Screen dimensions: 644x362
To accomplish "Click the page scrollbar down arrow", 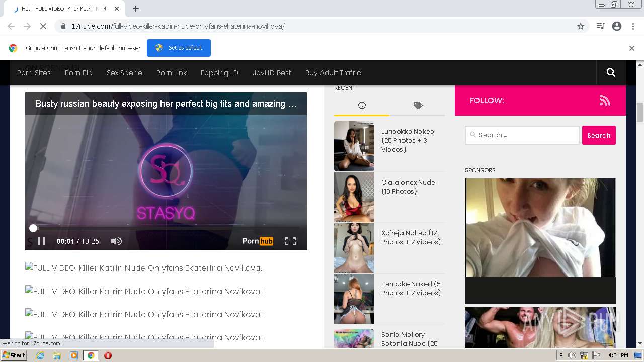I will click(x=640, y=344).
